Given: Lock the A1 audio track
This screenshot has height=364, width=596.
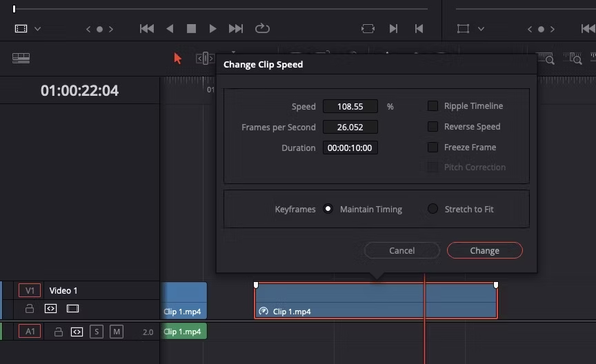Looking at the screenshot, I should coord(58,332).
